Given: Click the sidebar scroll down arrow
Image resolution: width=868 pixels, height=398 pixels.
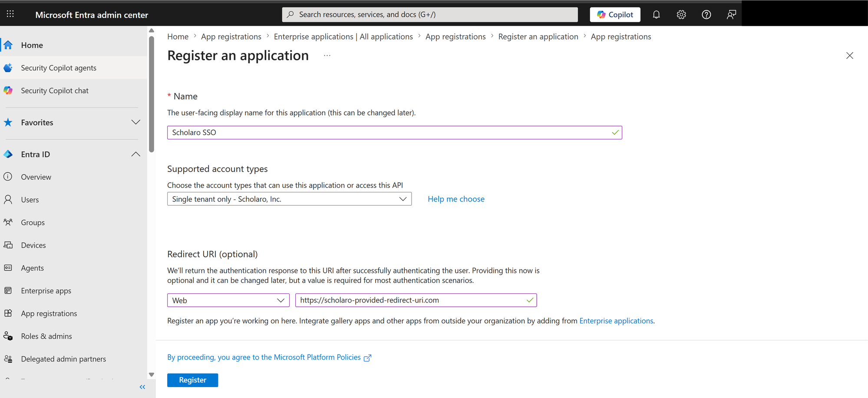Looking at the screenshot, I should click(x=152, y=375).
